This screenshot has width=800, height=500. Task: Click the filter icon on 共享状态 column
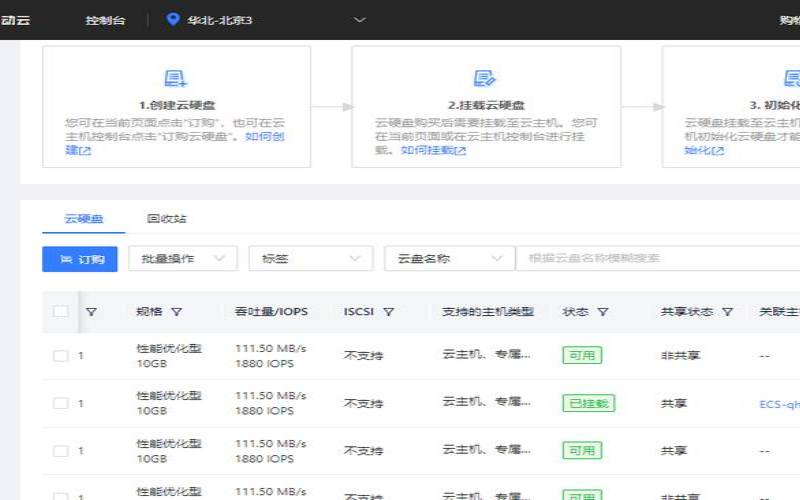coord(728,312)
